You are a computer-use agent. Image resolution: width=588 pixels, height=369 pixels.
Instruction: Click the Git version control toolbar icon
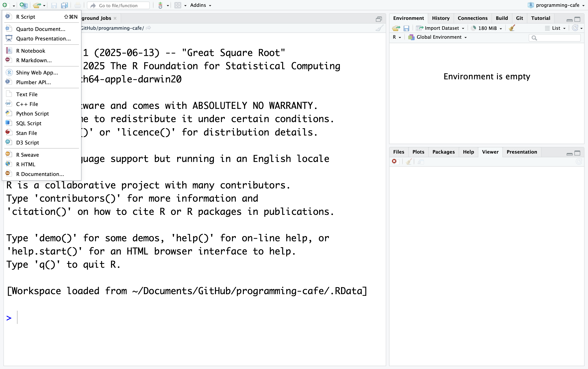point(160,5)
